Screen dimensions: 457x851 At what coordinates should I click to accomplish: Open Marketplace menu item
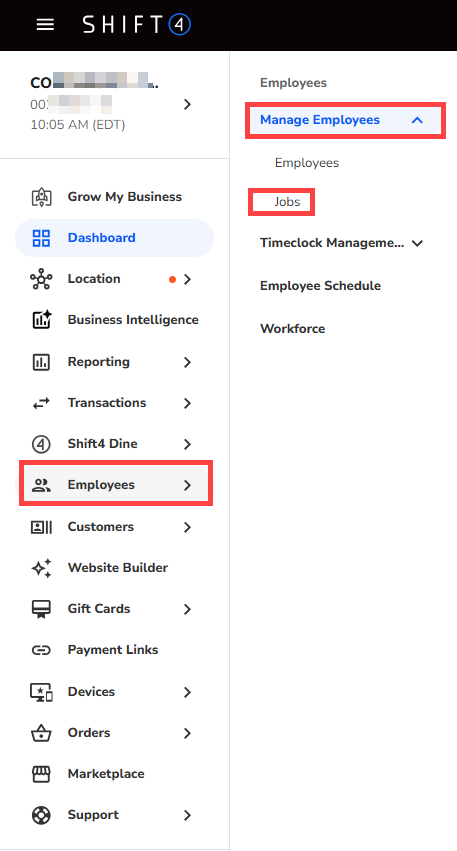(x=115, y=774)
